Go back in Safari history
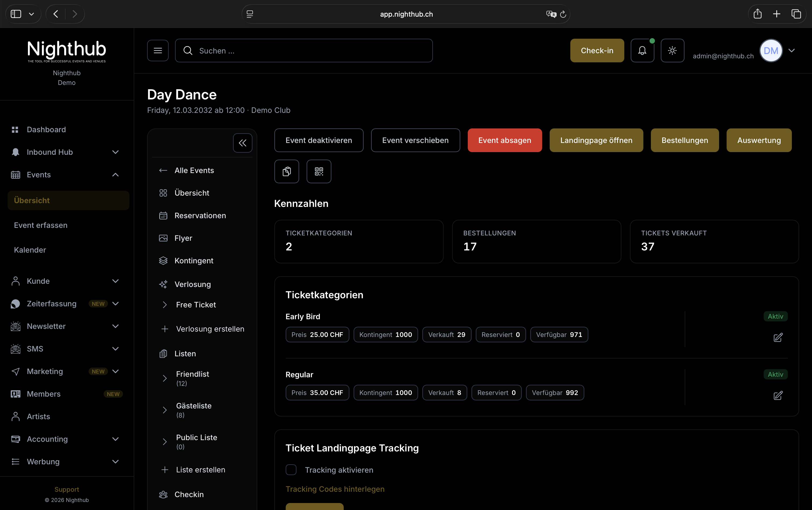Image resolution: width=812 pixels, height=510 pixels. 56,14
